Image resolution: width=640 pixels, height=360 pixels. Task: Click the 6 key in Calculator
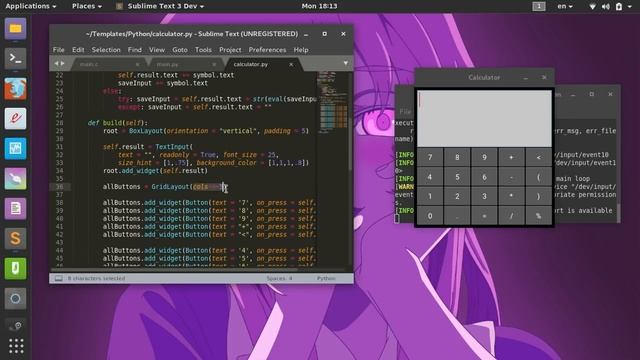click(x=484, y=177)
